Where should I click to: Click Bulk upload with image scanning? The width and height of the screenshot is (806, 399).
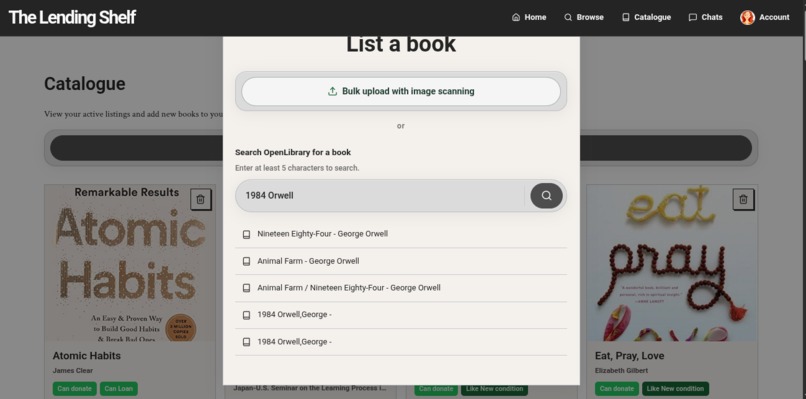401,92
